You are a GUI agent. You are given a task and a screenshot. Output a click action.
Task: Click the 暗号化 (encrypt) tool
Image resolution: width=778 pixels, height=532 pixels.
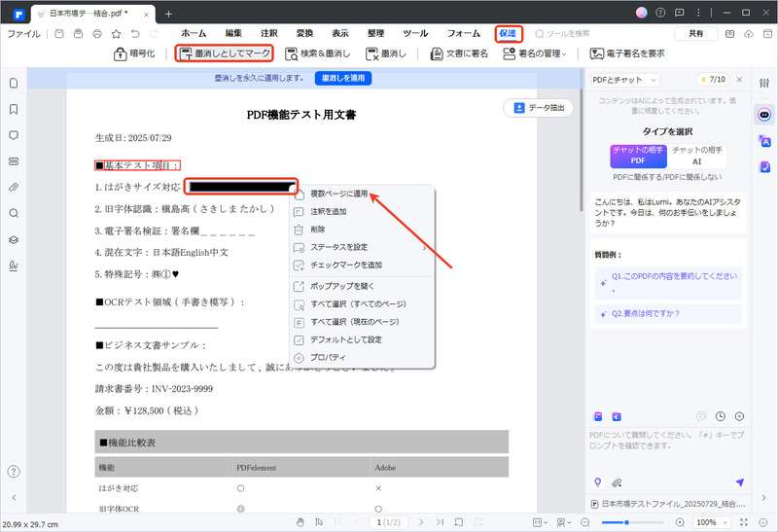pos(134,53)
